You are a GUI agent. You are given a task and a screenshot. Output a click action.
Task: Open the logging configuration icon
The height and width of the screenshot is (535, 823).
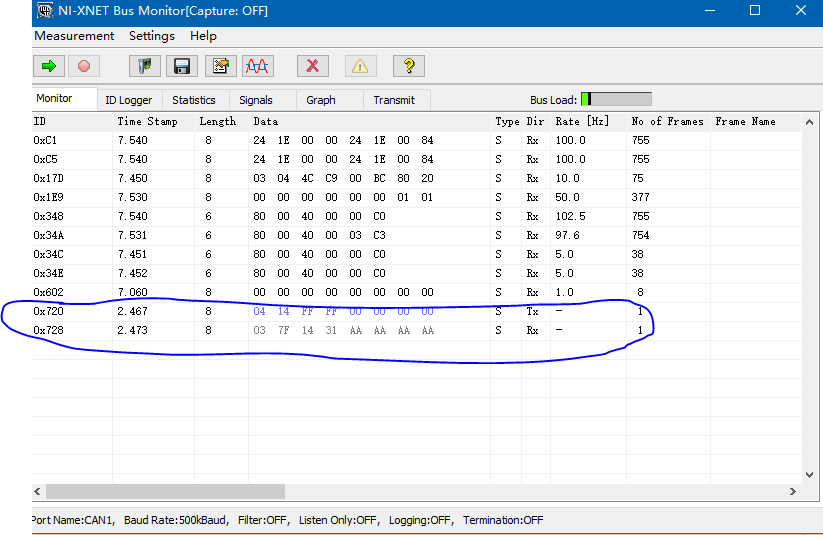click(x=220, y=66)
